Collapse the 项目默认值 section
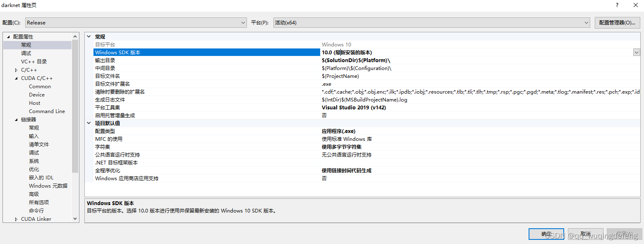Viewport: 644px width, 244px height. (89, 123)
